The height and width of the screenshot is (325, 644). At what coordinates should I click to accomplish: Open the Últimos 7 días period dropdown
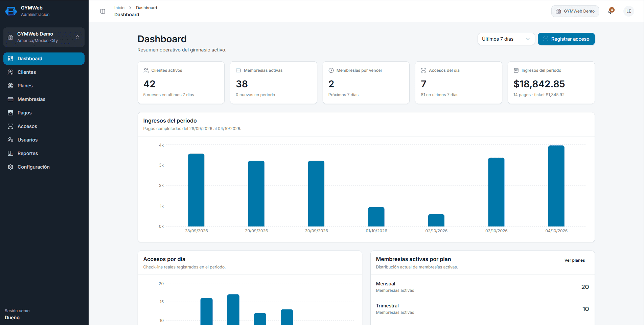pos(506,39)
